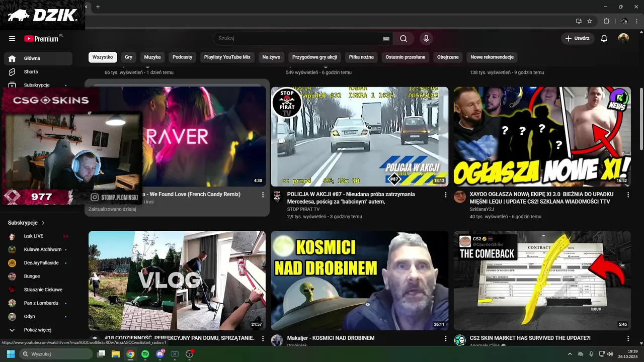Open YouTube notifications bell

pyautogui.click(x=604, y=39)
